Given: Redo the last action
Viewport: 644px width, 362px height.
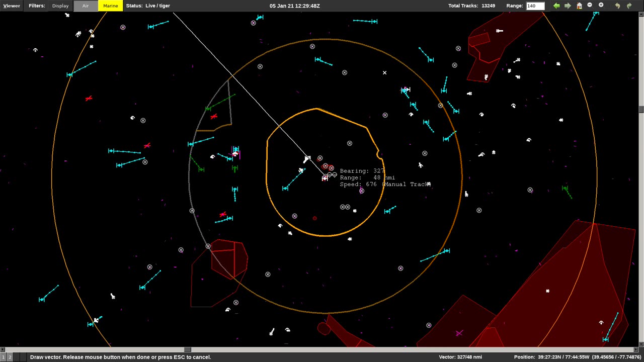Looking at the screenshot, I should [x=629, y=6].
